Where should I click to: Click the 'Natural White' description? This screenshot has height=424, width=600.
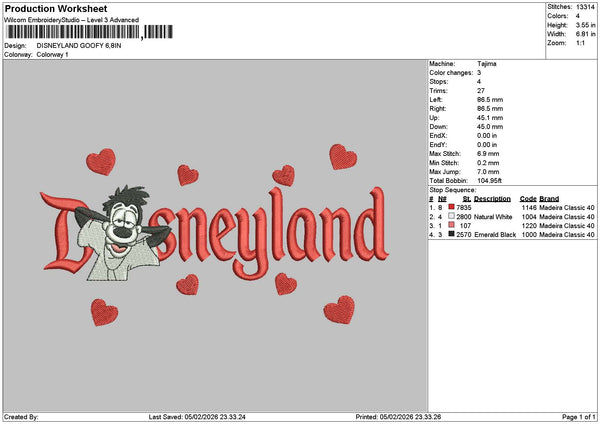(493, 217)
